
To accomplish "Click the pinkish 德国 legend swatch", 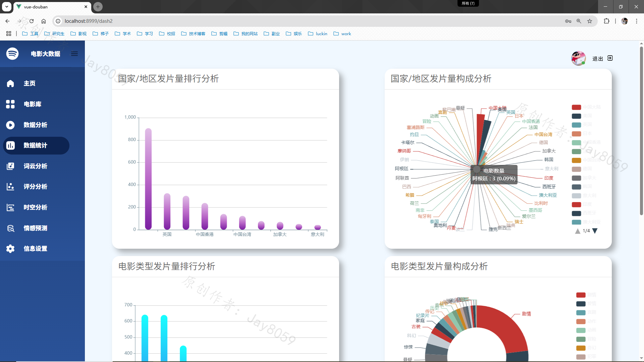I will pyautogui.click(x=576, y=169).
